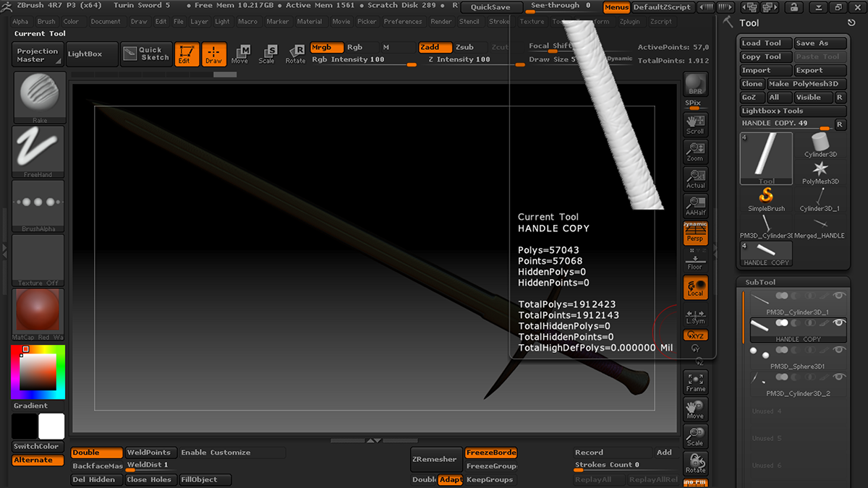Toggle L.Sym local symmetry
This screenshot has width=868, height=488.
(x=696, y=315)
